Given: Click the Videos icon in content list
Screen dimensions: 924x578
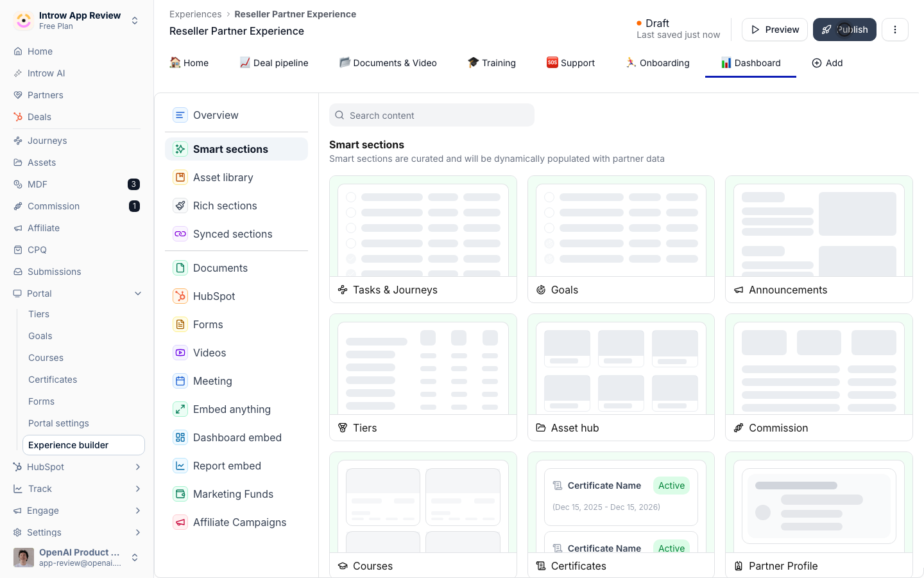Looking at the screenshot, I should pos(180,353).
